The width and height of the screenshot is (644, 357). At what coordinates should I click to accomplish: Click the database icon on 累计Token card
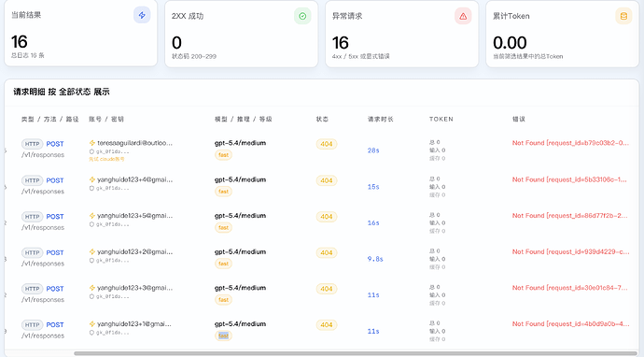pos(623,16)
